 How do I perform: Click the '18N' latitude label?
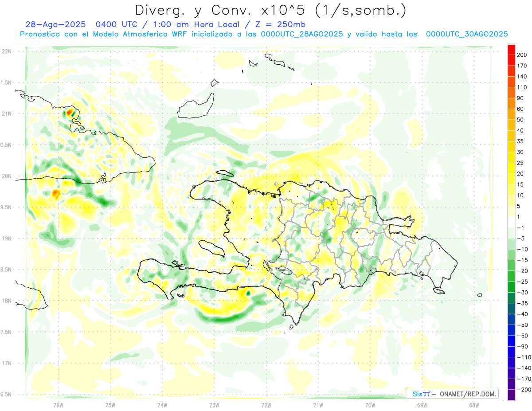click(7, 301)
